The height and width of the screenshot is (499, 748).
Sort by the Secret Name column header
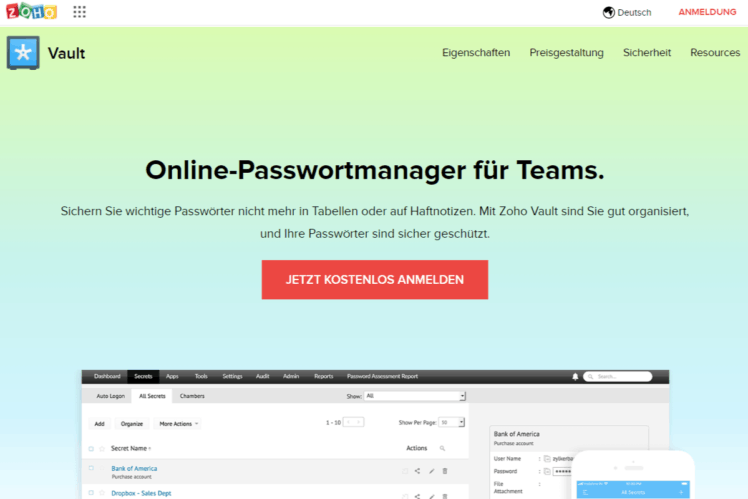[x=130, y=448]
